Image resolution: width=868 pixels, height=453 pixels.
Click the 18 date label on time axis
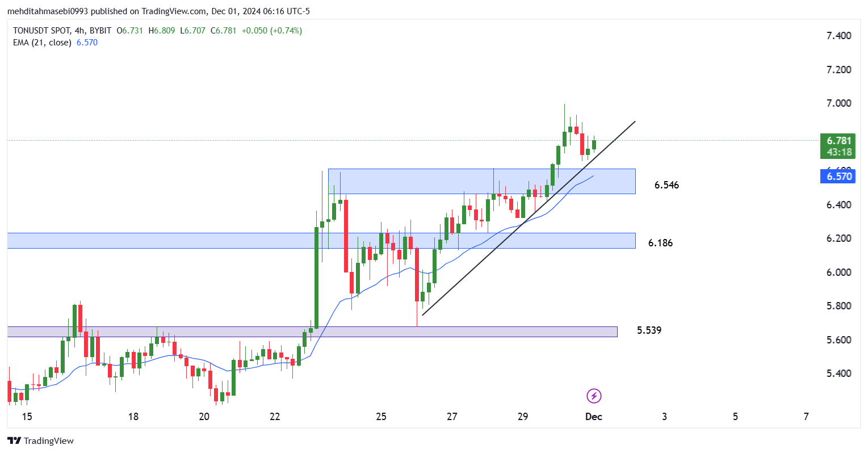(x=133, y=417)
